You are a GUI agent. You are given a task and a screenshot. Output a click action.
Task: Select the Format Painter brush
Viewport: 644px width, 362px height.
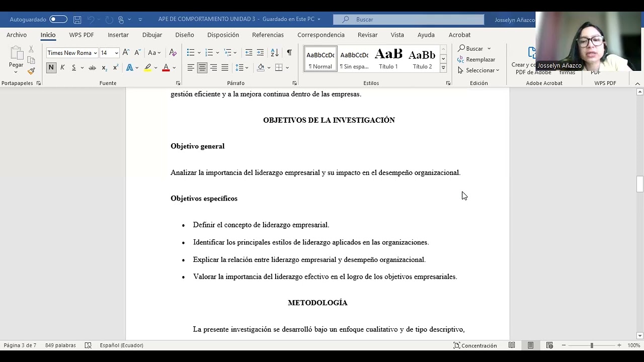coord(31,71)
